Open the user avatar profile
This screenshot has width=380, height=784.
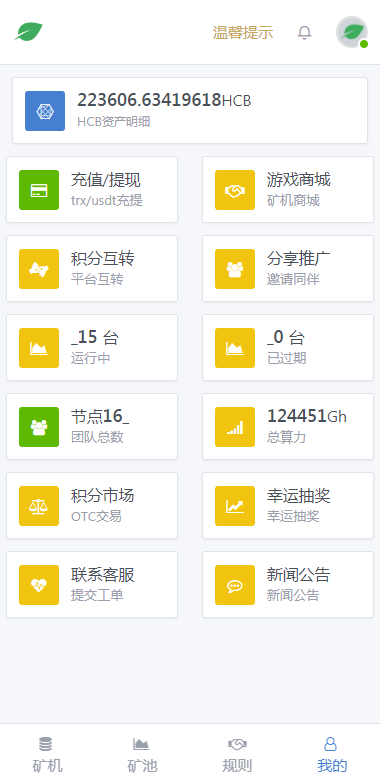coord(352,32)
